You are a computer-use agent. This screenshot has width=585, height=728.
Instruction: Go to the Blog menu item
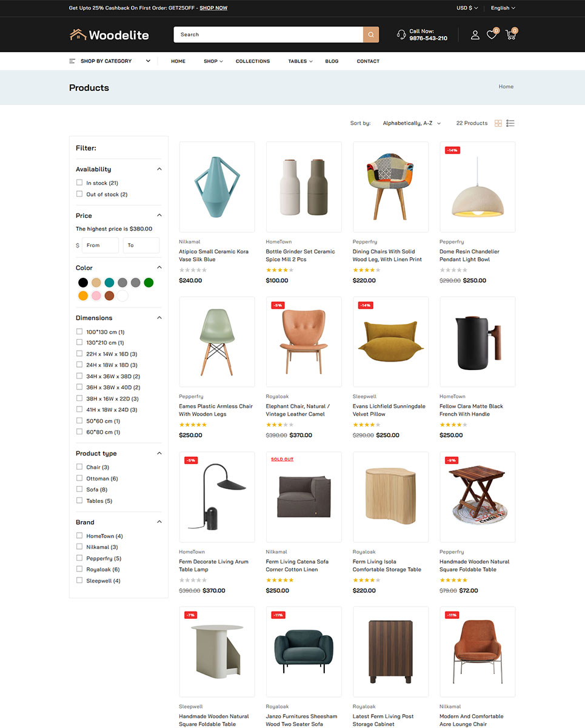point(332,61)
